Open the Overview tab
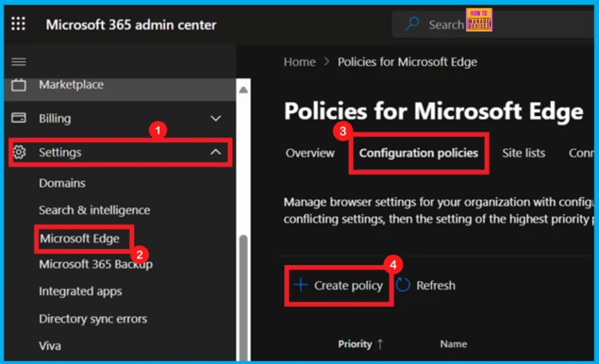 (x=310, y=153)
